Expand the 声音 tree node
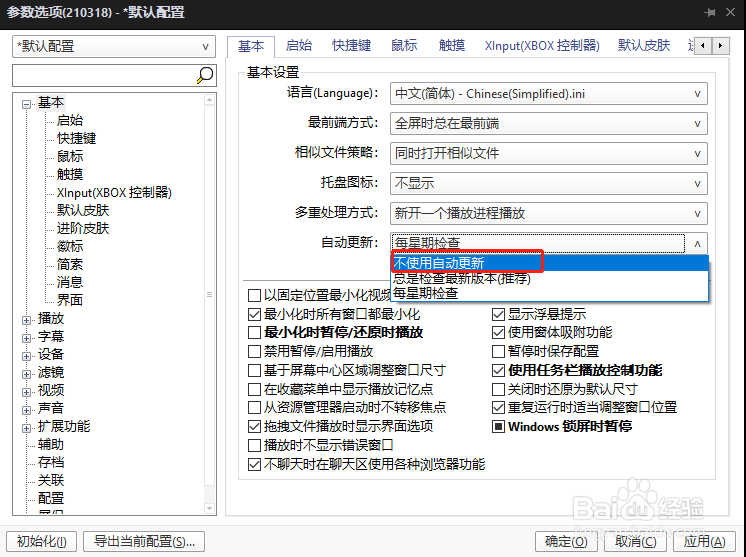The height and width of the screenshot is (557, 746). [27, 410]
